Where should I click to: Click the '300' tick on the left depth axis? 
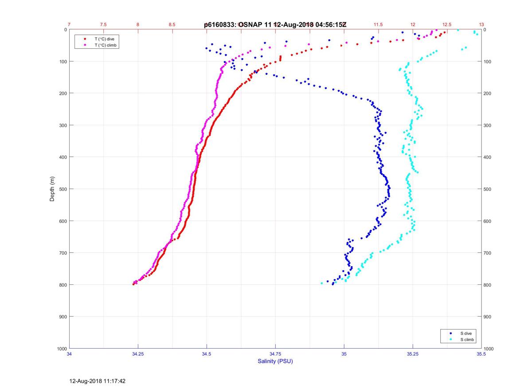(63, 125)
